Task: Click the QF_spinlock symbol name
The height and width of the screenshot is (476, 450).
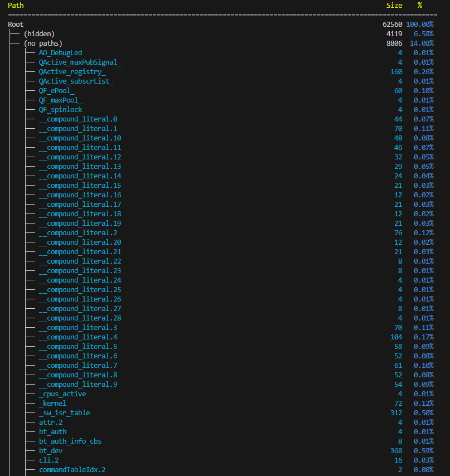Action: point(60,110)
